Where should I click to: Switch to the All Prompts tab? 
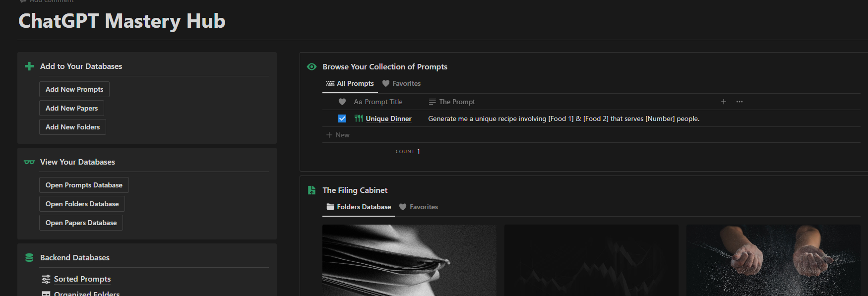tap(350, 84)
